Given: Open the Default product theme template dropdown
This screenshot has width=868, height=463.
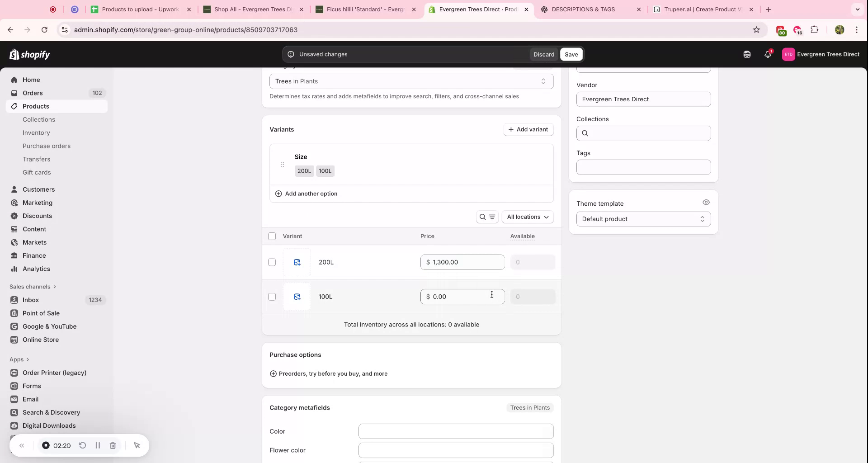Looking at the screenshot, I should pos(643,219).
